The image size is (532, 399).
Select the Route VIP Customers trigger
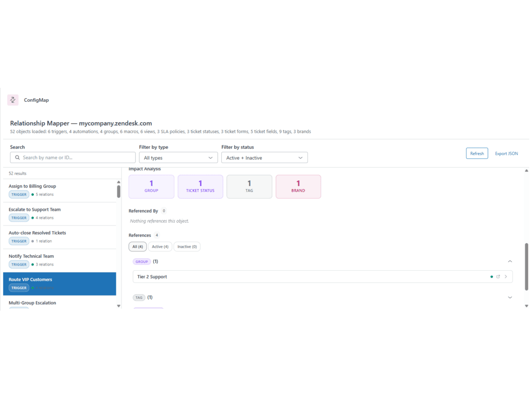(x=60, y=284)
